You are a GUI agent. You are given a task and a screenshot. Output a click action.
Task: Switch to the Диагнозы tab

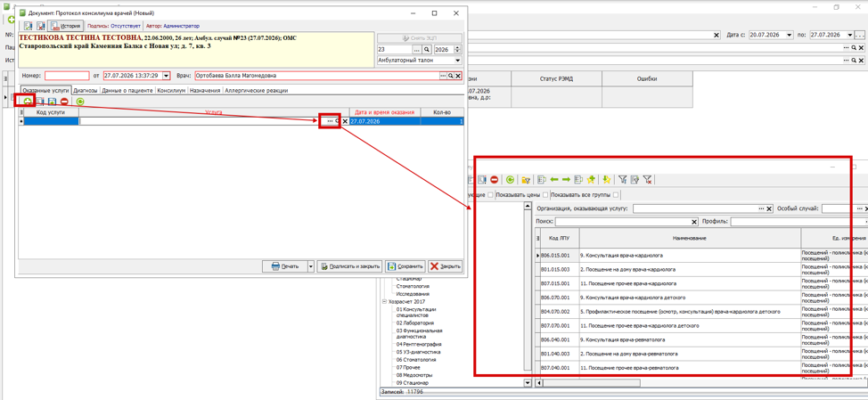click(86, 90)
